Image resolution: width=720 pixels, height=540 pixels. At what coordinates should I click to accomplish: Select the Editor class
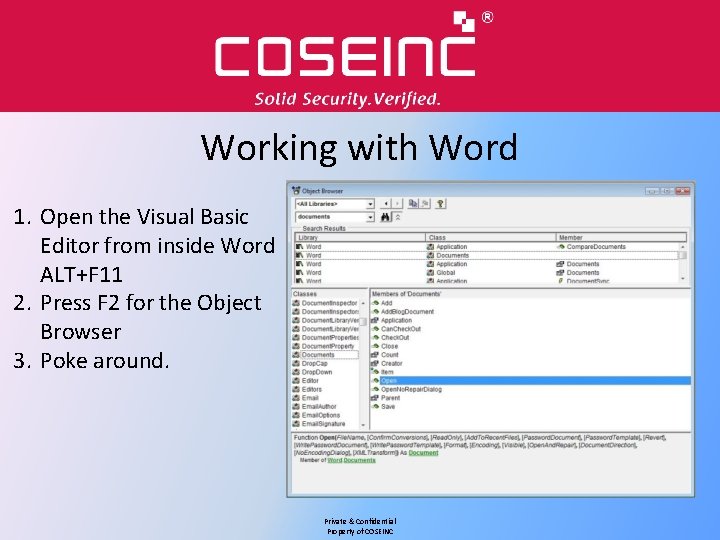click(x=310, y=381)
